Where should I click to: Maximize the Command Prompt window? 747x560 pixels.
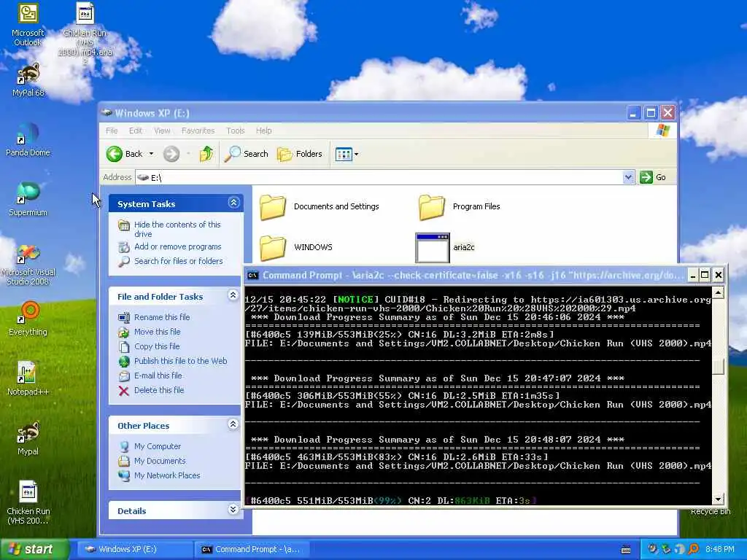(x=705, y=275)
